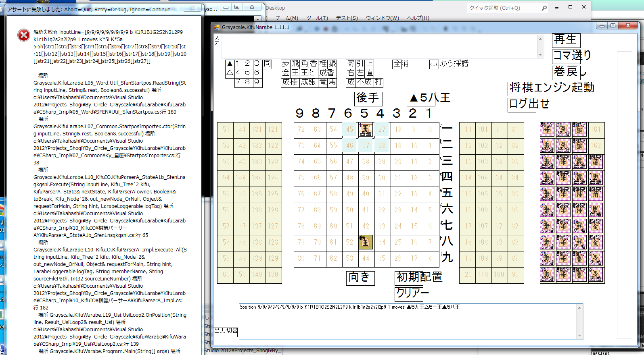Screen dimensions: 644x355
Task: Click board cell numbered 40
Action: click(366, 194)
